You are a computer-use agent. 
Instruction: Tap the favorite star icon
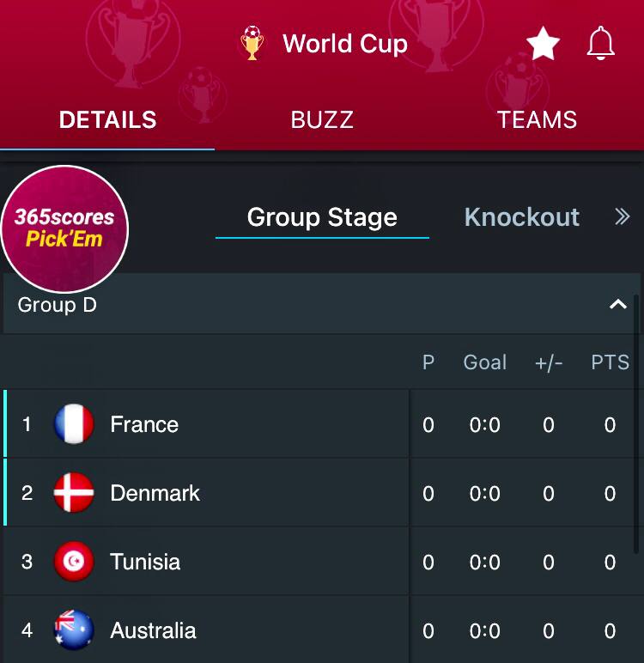pos(543,43)
